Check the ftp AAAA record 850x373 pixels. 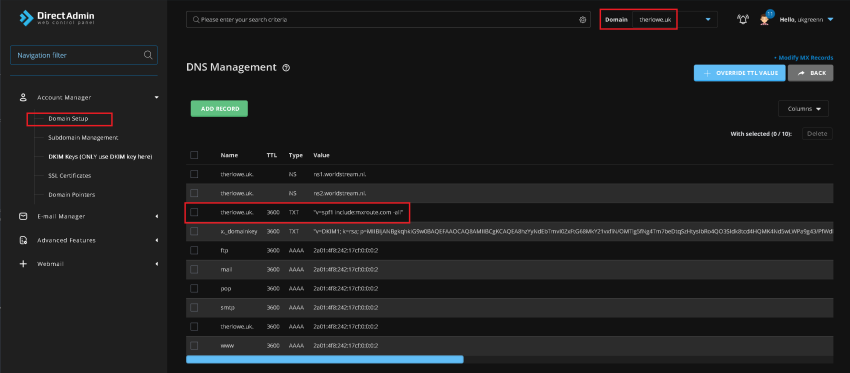tap(194, 250)
